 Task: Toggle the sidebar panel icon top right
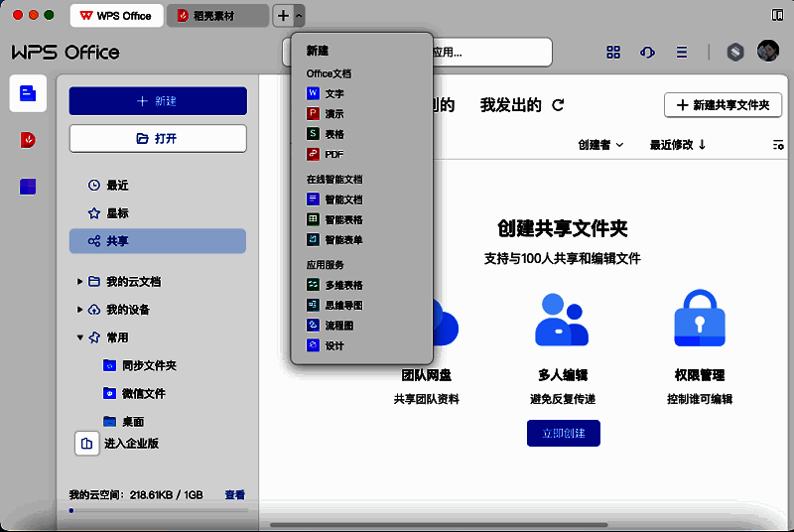(x=777, y=15)
